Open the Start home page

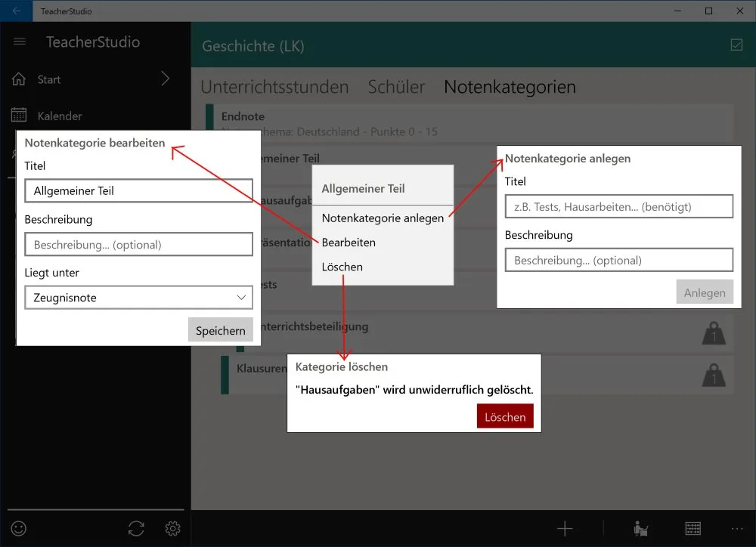(x=48, y=79)
